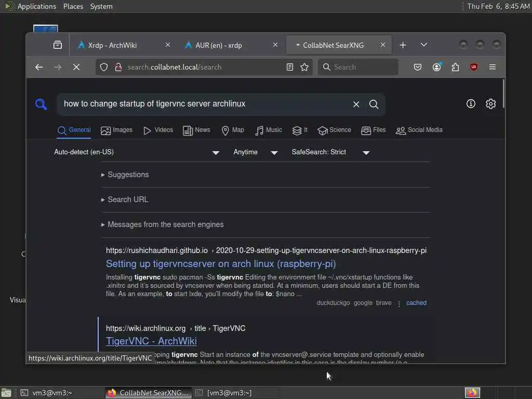Open the TigerVNC - ArchWiki result link
Image resolution: width=532 pixels, height=399 pixels.
[151, 341]
